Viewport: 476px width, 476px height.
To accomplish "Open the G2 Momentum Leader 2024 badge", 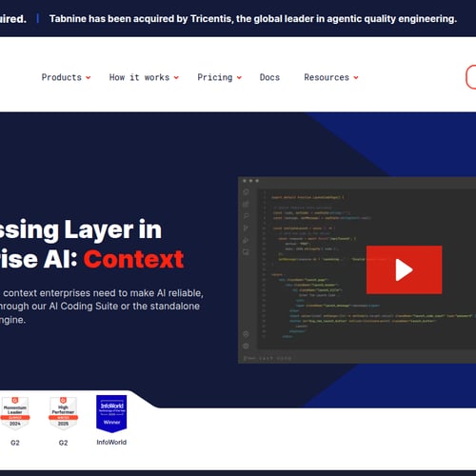I will pos(15,413).
